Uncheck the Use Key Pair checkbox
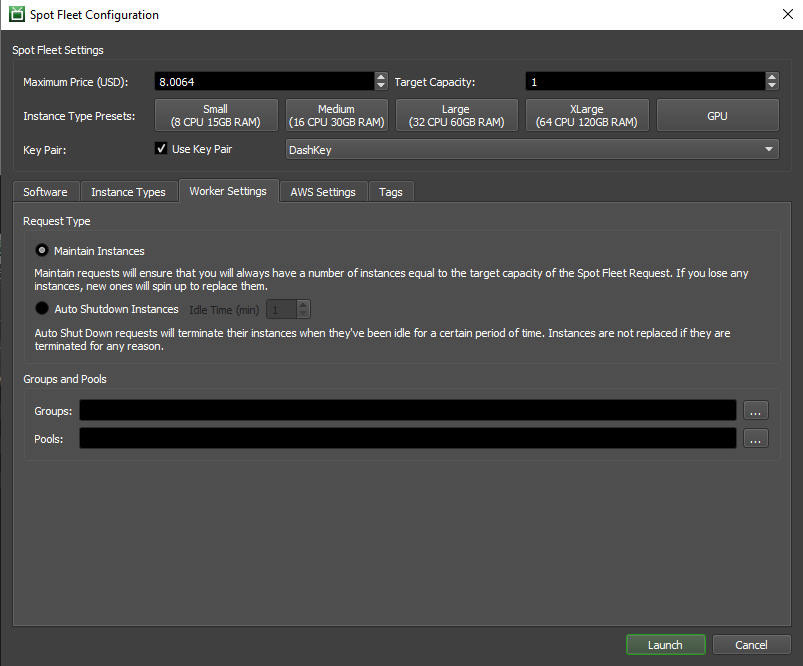The image size is (803, 666). (161, 149)
